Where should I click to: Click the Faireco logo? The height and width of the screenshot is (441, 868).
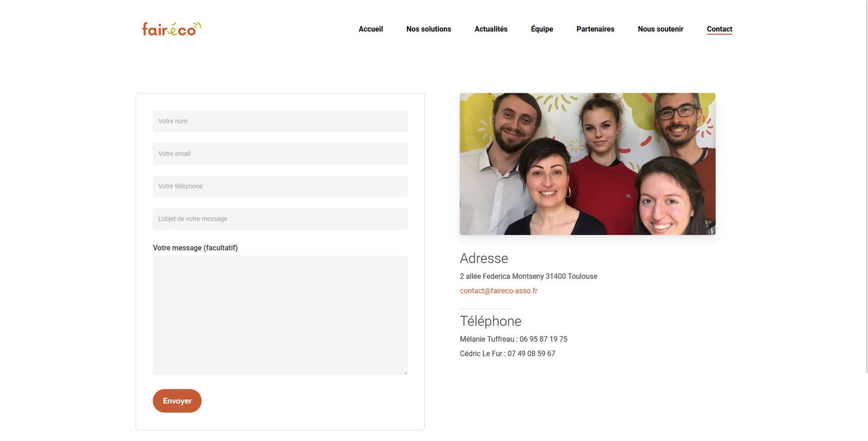[171, 29]
